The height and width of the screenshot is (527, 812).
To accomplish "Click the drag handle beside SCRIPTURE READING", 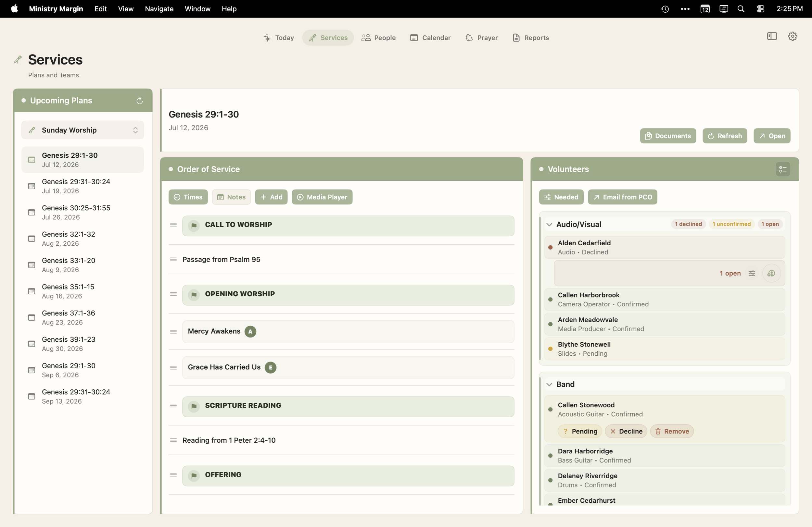I will click(x=173, y=405).
